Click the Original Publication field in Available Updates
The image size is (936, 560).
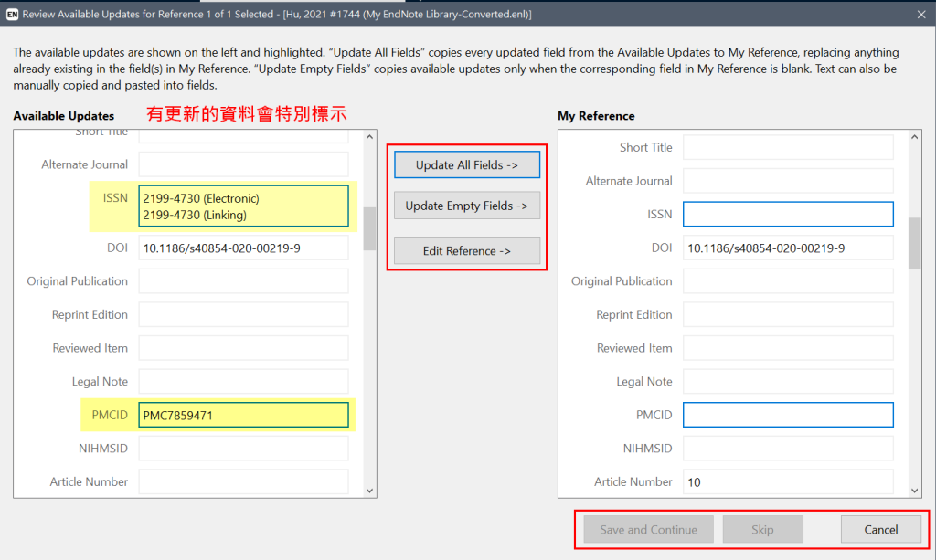click(243, 281)
